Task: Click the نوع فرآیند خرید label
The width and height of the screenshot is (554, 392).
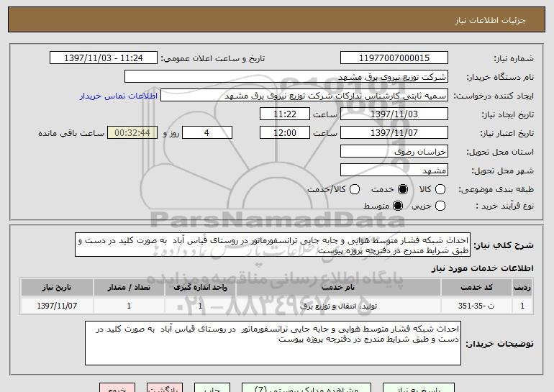Action: 504,206
